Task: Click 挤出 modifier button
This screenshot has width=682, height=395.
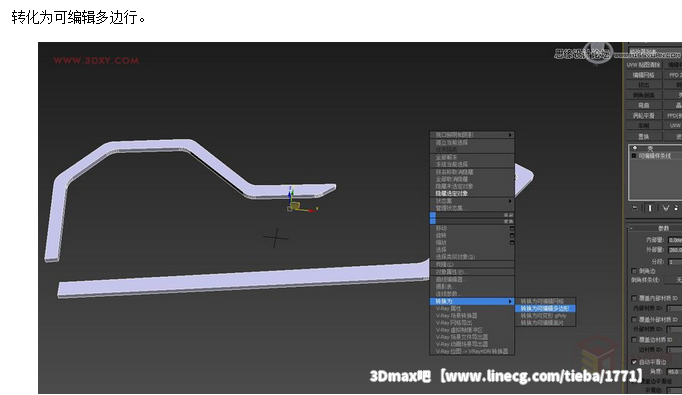Action: [x=644, y=85]
